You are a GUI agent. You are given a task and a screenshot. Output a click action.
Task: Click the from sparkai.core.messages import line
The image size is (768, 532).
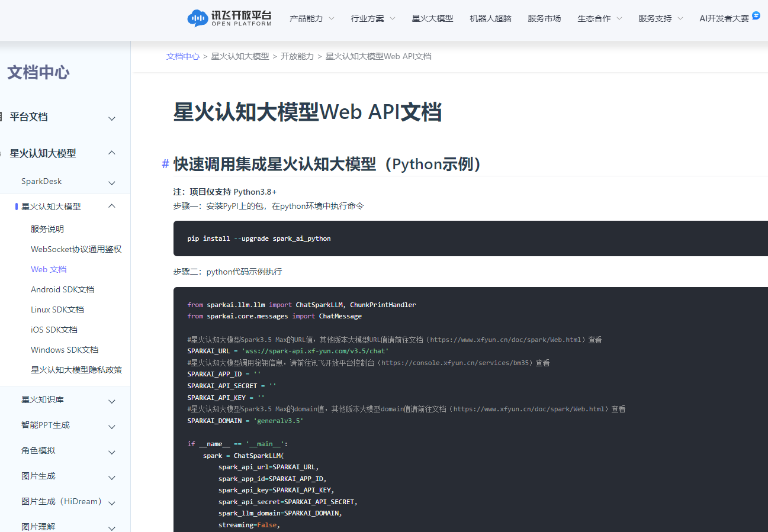[x=274, y=317]
